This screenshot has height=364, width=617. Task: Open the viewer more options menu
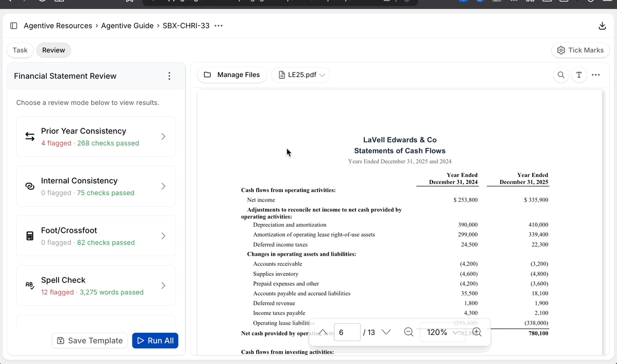(x=596, y=75)
